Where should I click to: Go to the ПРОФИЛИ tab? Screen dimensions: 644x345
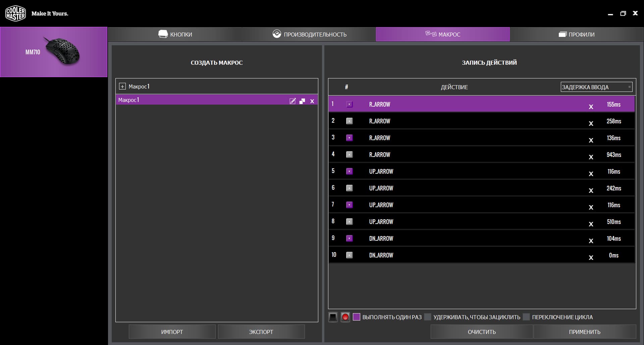[x=577, y=34]
